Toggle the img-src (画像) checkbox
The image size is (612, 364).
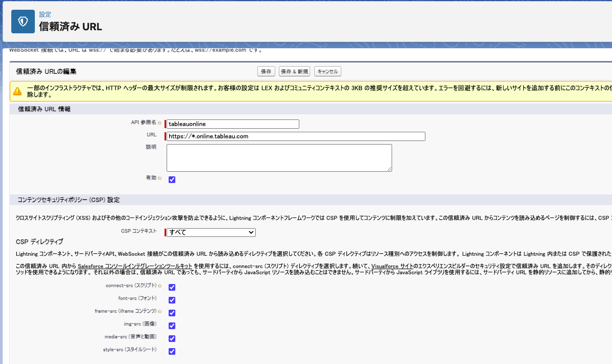pyautogui.click(x=172, y=326)
